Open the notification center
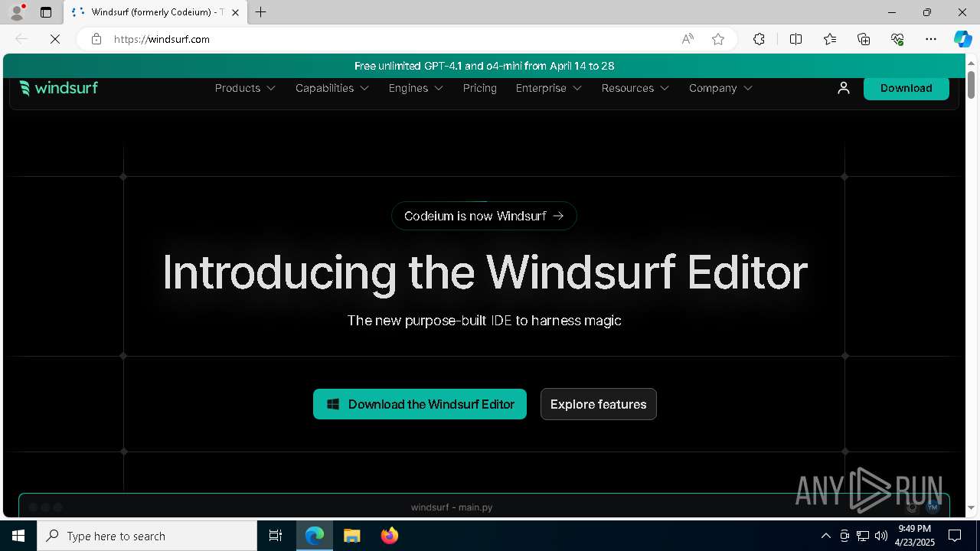980x551 pixels. point(955,536)
